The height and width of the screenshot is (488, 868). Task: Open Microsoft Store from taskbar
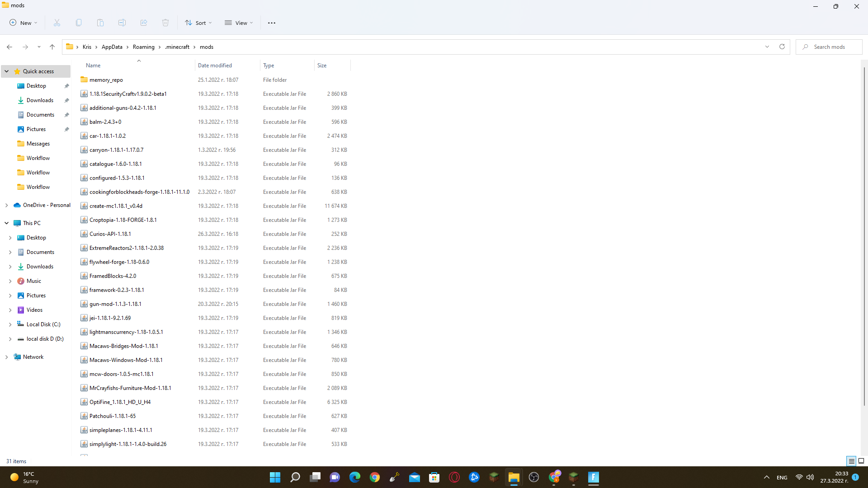[434, 477]
